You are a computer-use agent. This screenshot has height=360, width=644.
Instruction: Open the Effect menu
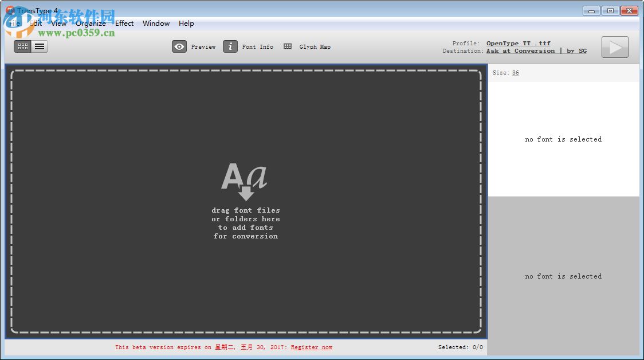[x=124, y=23]
